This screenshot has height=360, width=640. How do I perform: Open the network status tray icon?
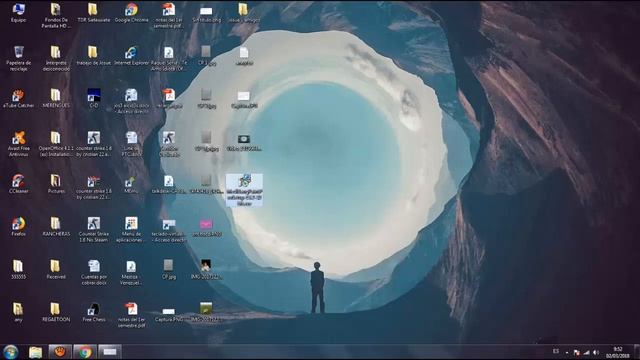[x=586, y=352]
